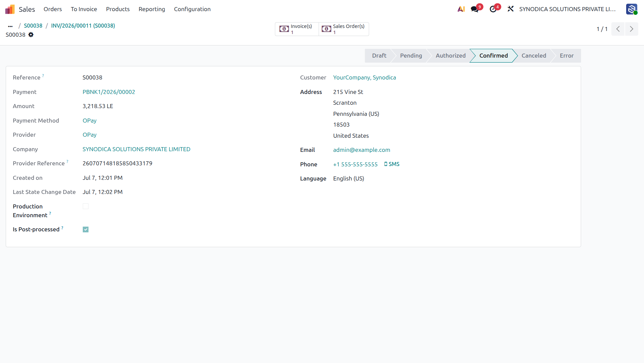Click the amount 3,218.53 LE
Viewport: 644px width, 363px height.
coord(98,106)
